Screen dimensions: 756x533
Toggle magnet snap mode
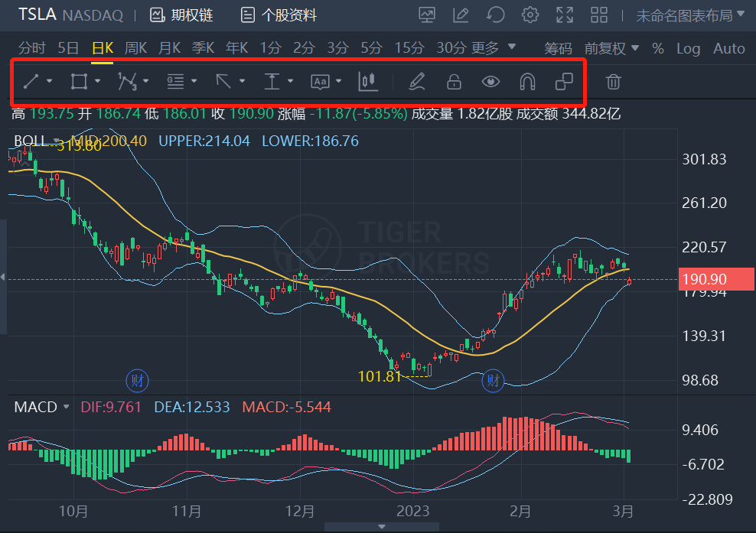tap(527, 82)
